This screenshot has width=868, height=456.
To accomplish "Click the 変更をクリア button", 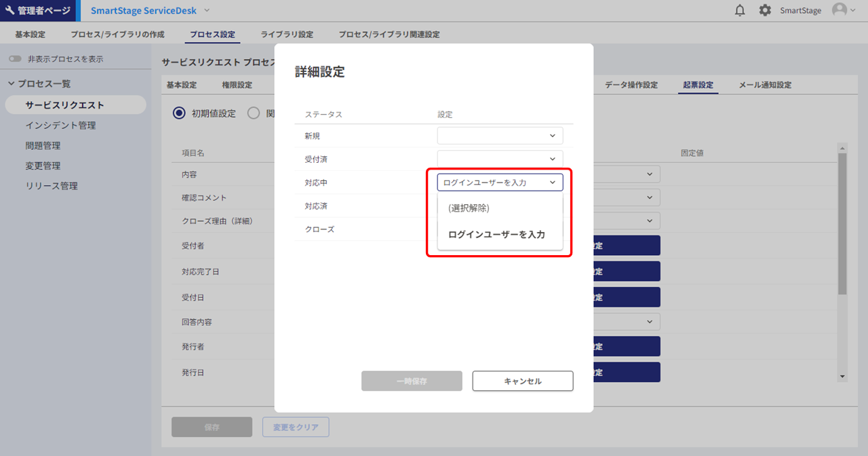I will tap(296, 427).
